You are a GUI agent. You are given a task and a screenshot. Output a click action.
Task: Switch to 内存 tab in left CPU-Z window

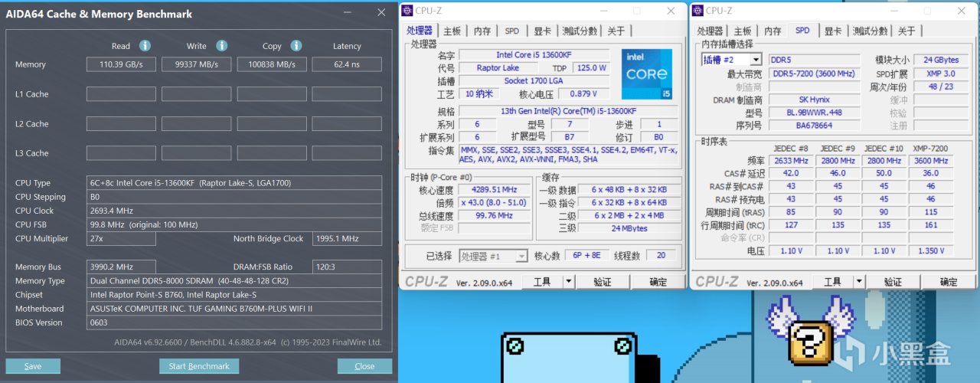[x=482, y=31]
